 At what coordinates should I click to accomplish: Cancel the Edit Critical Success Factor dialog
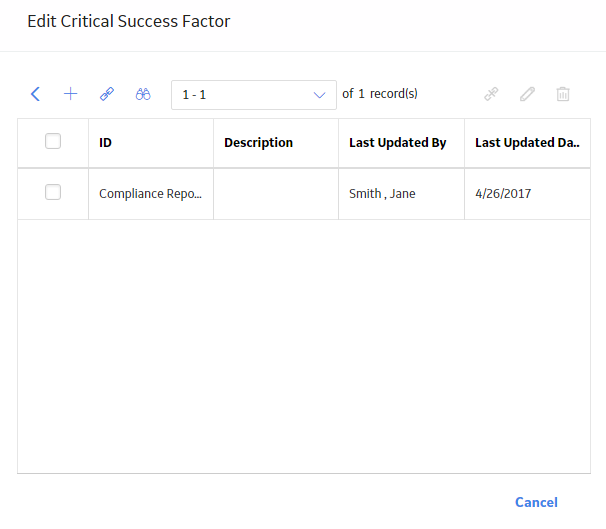tap(536, 502)
